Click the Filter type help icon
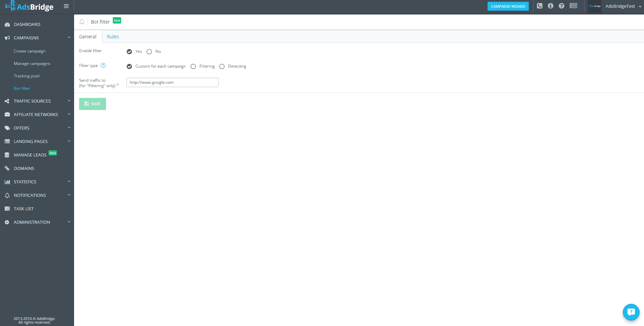 [x=103, y=66]
